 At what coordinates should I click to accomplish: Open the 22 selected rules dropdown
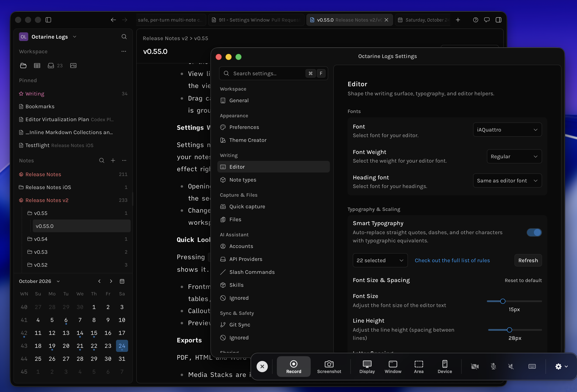(x=380, y=260)
